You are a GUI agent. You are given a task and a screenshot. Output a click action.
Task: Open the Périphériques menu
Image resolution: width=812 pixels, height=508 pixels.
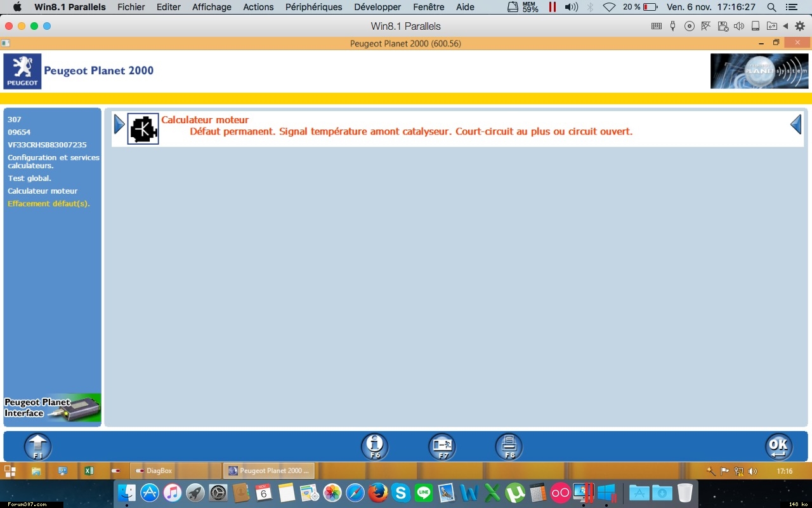pyautogui.click(x=314, y=7)
